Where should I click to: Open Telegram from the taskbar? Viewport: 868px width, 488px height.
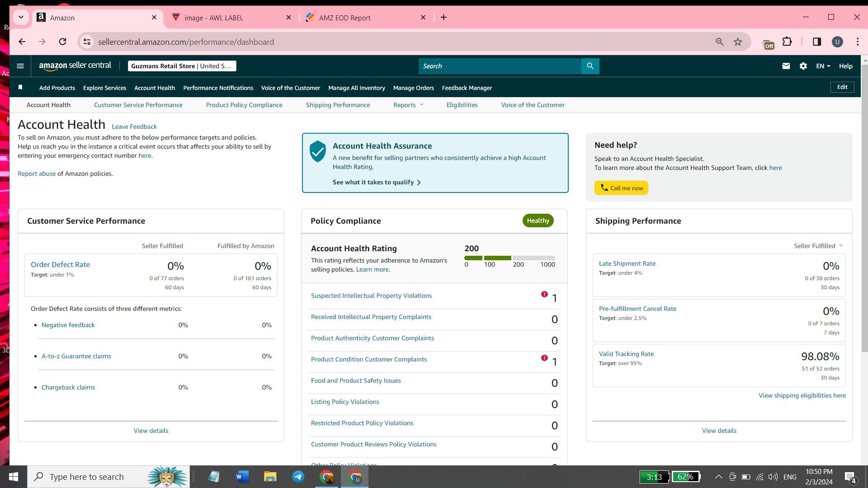point(298,477)
